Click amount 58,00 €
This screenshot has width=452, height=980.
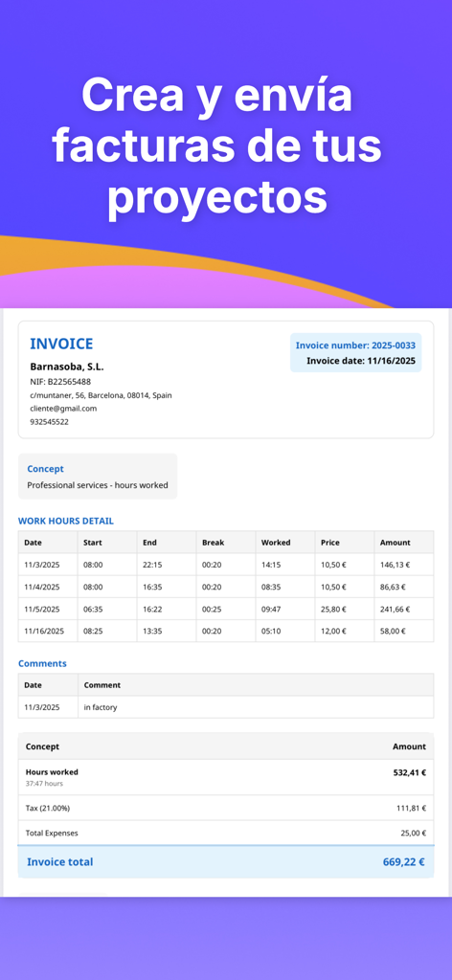tap(393, 632)
